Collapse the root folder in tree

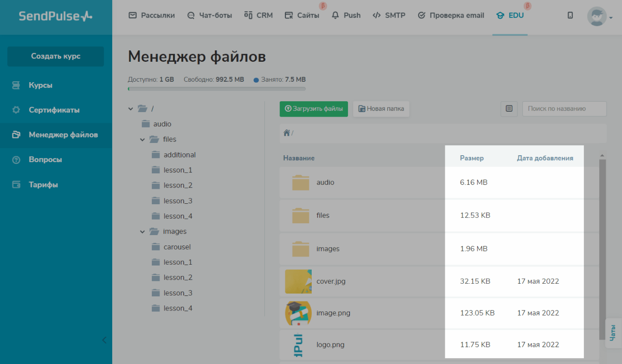click(131, 109)
